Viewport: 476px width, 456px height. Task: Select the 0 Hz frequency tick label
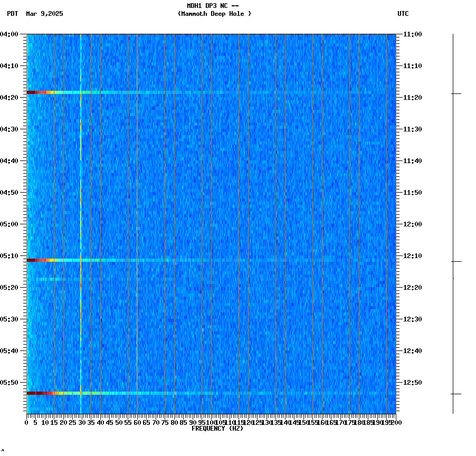pos(25,422)
